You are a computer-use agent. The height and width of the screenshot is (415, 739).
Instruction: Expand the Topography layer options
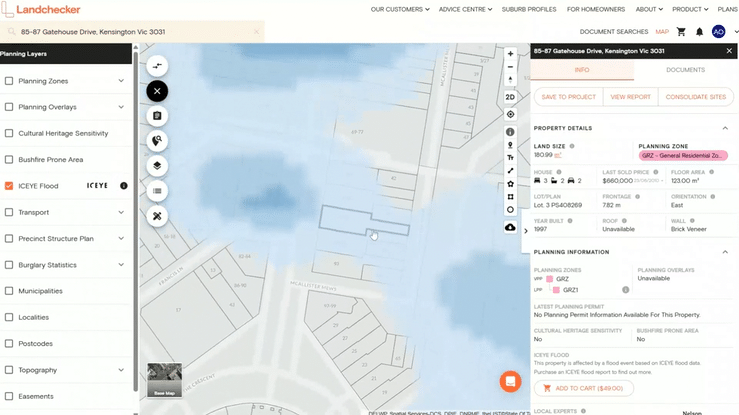(x=121, y=370)
